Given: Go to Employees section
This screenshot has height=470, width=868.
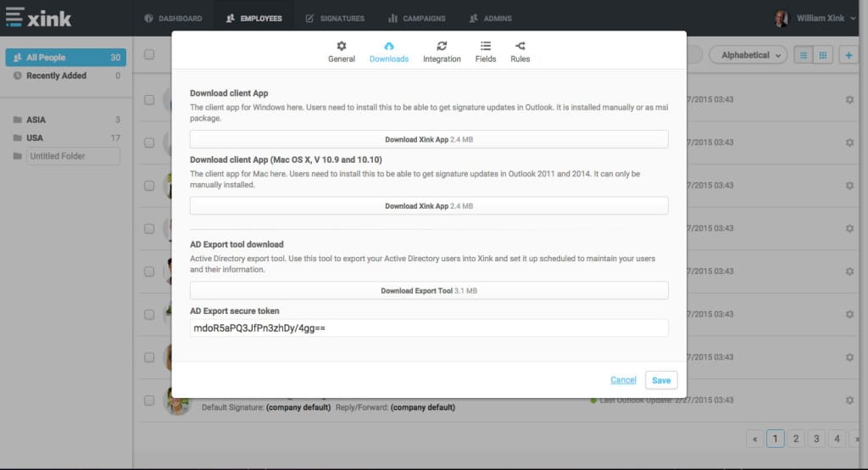Looking at the screenshot, I should tap(254, 19).
